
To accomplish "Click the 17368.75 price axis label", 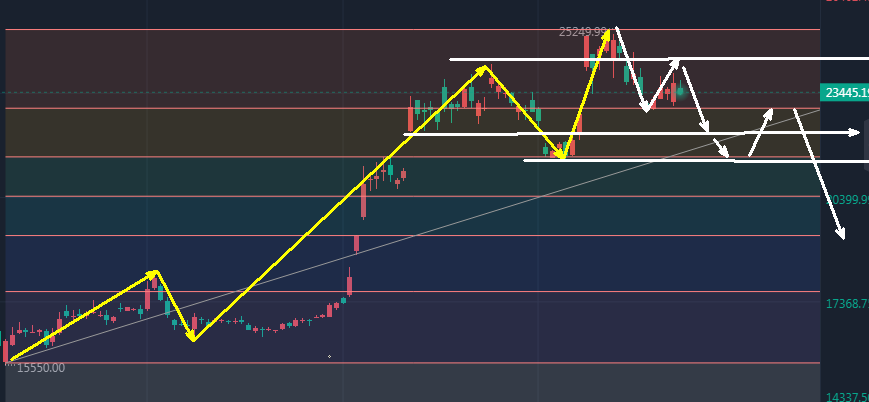I will [x=847, y=303].
